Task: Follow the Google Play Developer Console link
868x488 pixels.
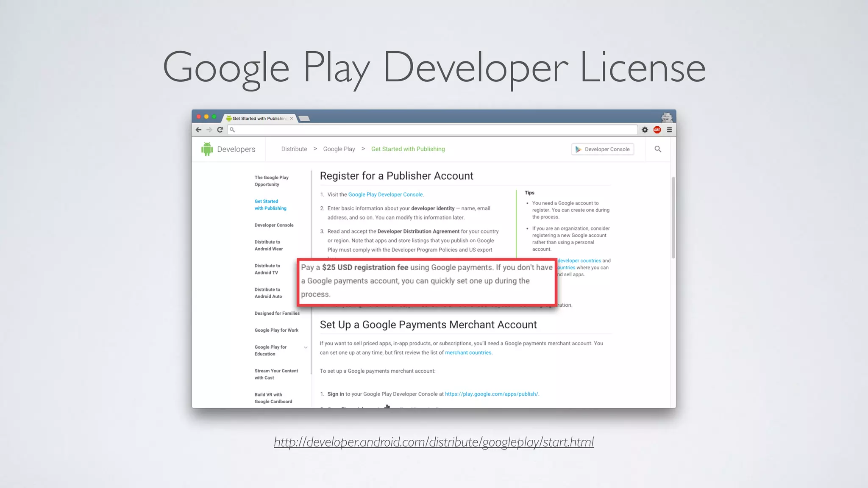Action: click(x=385, y=194)
